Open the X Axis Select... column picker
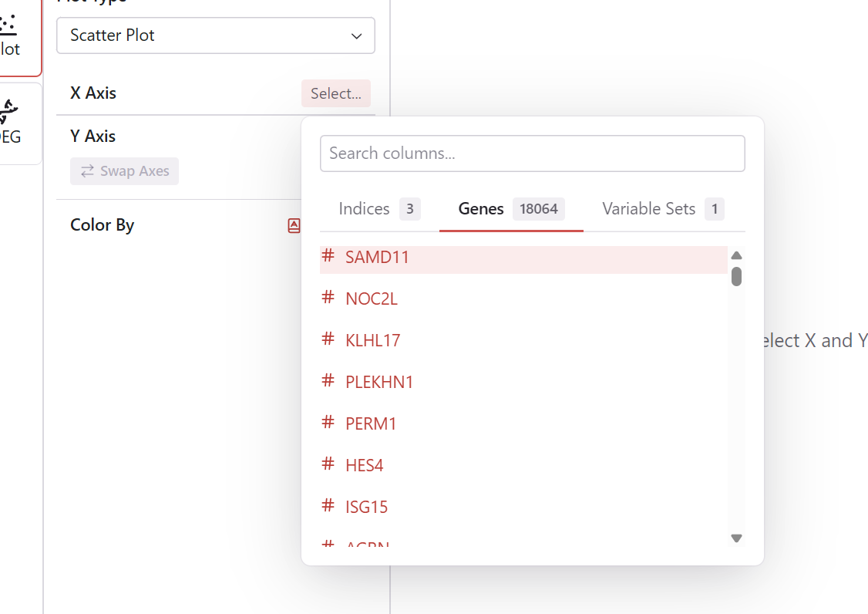 coord(335,93)
